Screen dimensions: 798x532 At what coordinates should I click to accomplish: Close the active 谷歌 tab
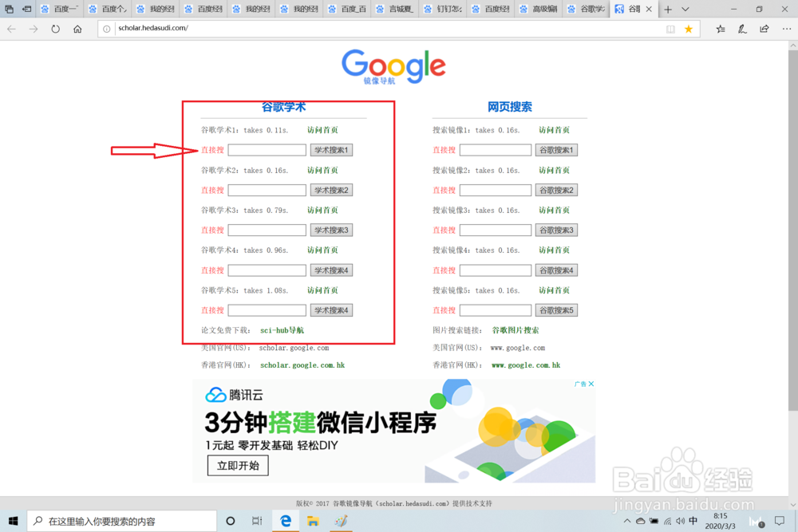pyautogui.click(x=649, y=9)
